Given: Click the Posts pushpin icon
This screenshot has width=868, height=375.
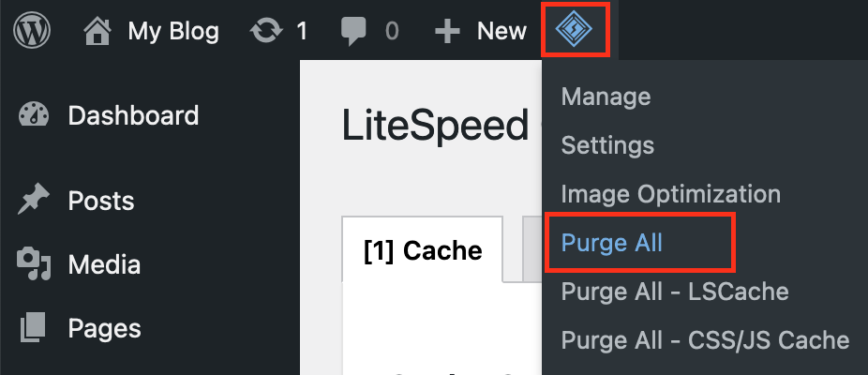Looking at the screenshot, I should pyautogui.click(x=33, y=201).
